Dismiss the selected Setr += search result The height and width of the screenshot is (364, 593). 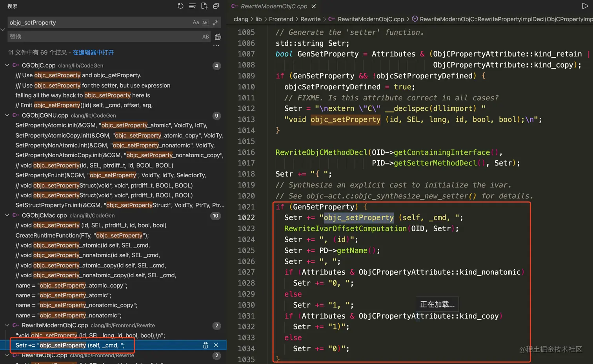coord(216,345)
